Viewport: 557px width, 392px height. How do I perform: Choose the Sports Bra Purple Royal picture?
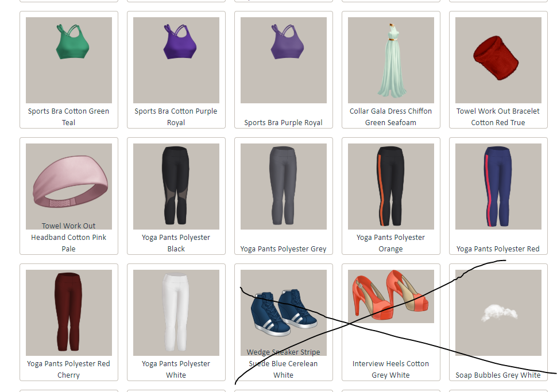point(284,60)
